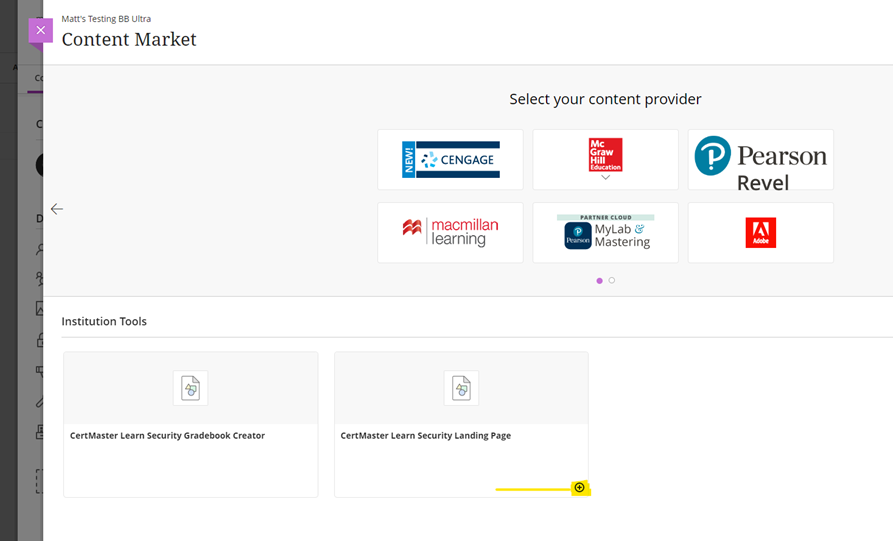Screen dimensions: 893x541
Task: Click the Landing Page tool icon
Action: point(461,388)
